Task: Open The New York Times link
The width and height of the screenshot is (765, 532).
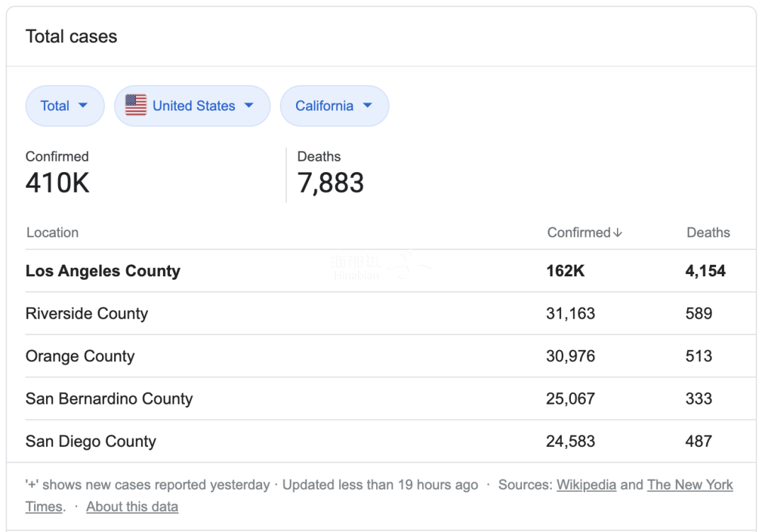Action: tap(690, 485)
